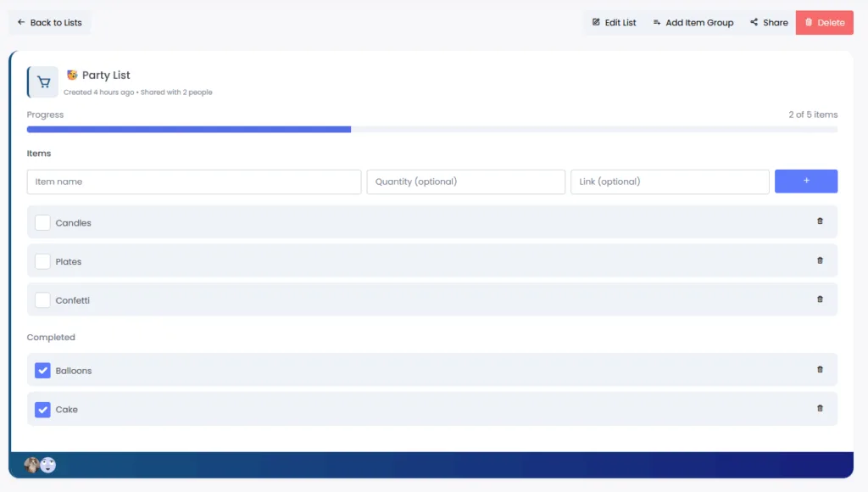The width and height of the screenshot is (868, 492).
Task: Uncheck the Balloons checkbox
Action: pos(42,371)
